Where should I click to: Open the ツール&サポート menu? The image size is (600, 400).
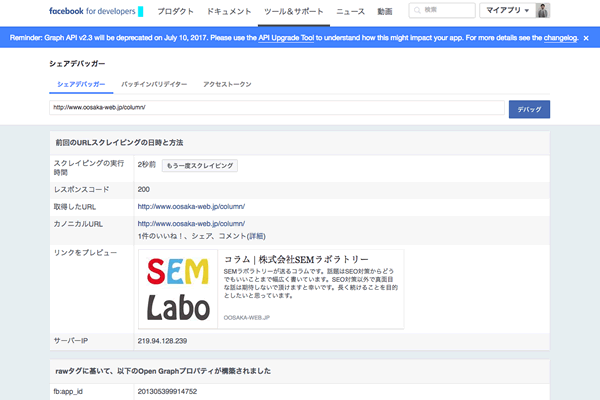(293, 11)
